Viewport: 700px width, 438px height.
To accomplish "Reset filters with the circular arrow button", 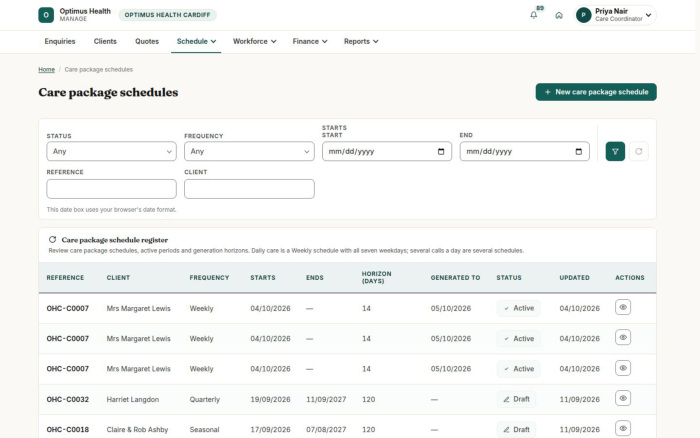I will [x=639, y=151].
